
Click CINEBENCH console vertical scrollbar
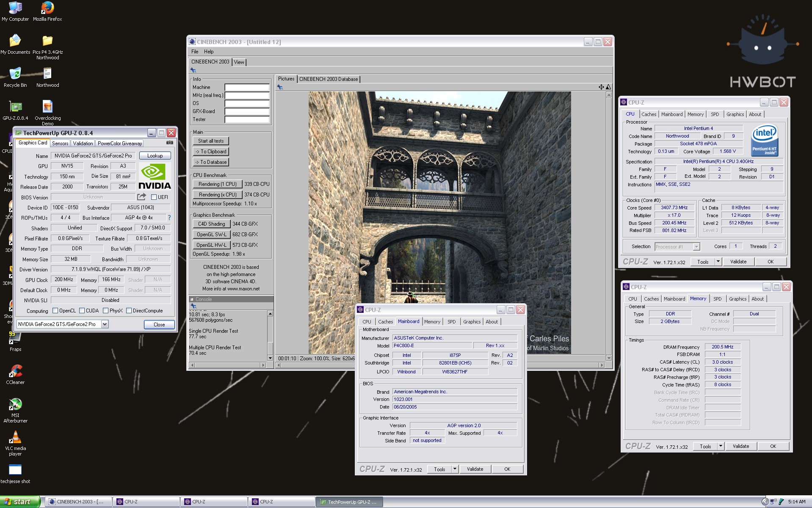coord(270,336)
